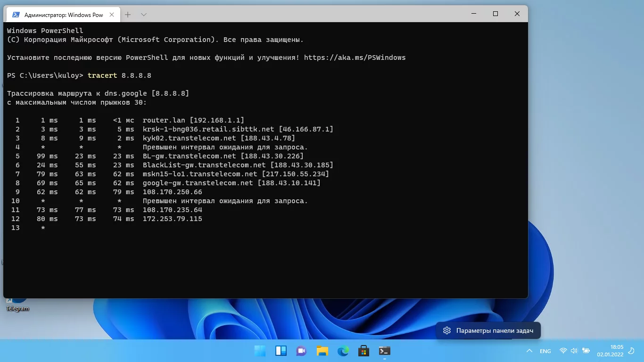644x362 pixels.
Task: Click the address 108.170.235.64
Action: coord(172,210)
